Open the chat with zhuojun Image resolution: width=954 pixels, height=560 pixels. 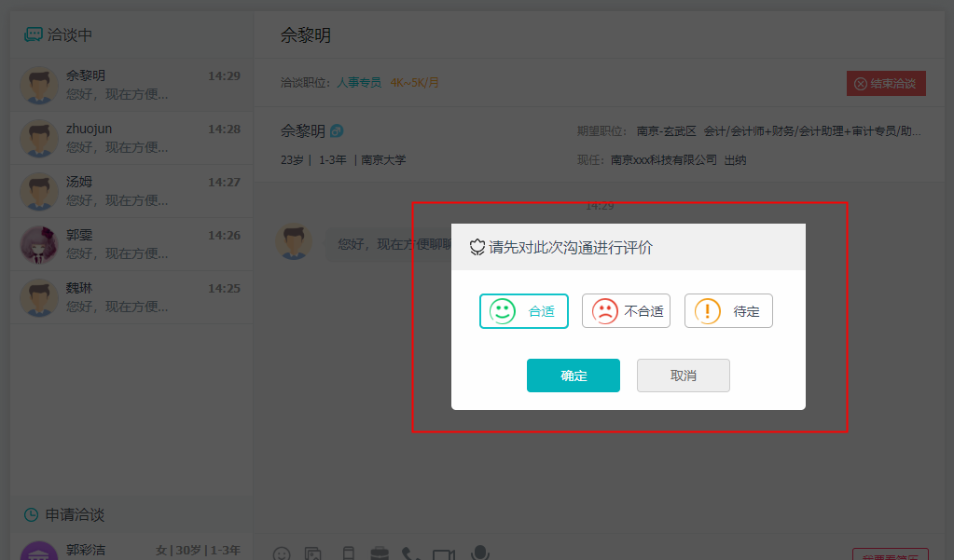(x=131, y=138)
